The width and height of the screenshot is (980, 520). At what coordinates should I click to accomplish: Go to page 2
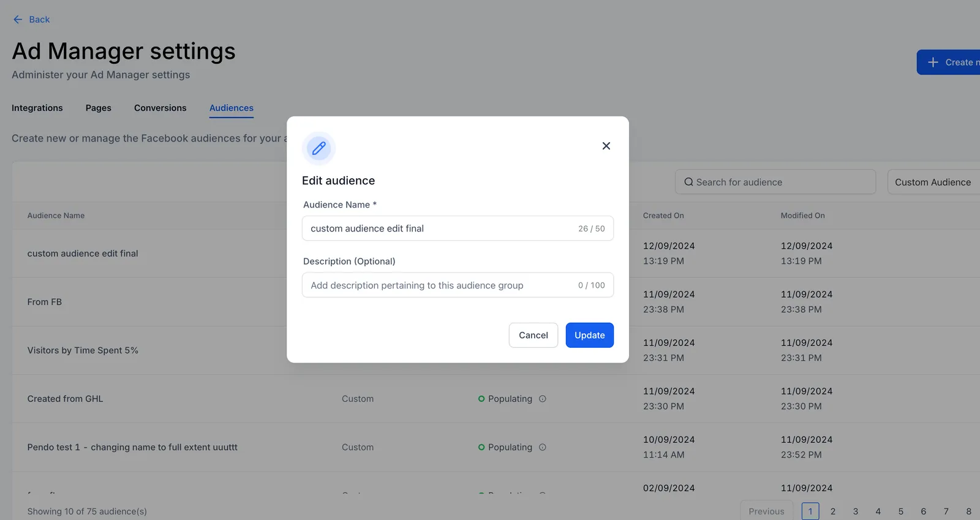[833, 511]
